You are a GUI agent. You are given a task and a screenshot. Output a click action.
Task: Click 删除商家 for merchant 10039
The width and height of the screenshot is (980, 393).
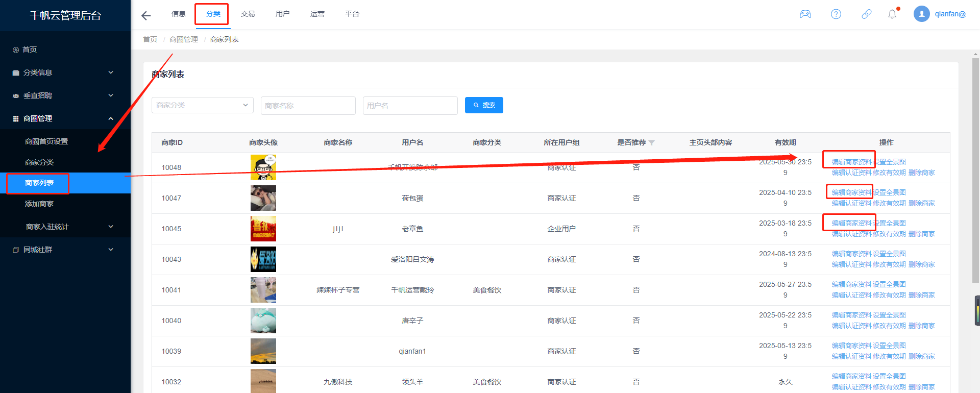pyautogui.click(x=922, y=356)
